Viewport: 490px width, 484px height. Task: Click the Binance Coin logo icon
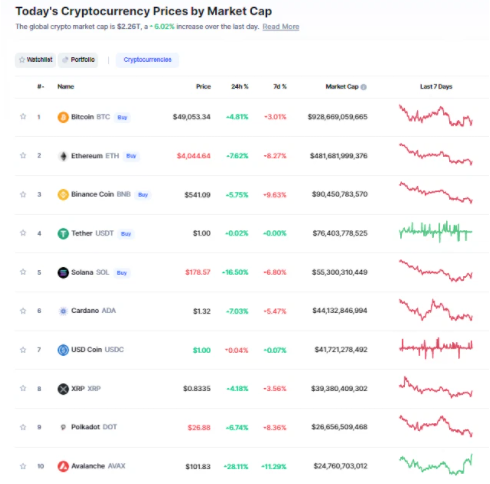tap(63, 195)
